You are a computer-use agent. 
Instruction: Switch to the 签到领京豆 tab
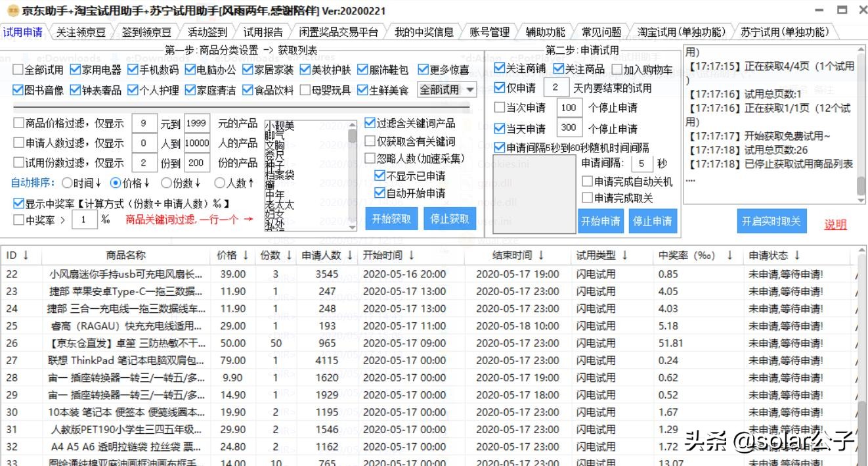coord(146,32)
